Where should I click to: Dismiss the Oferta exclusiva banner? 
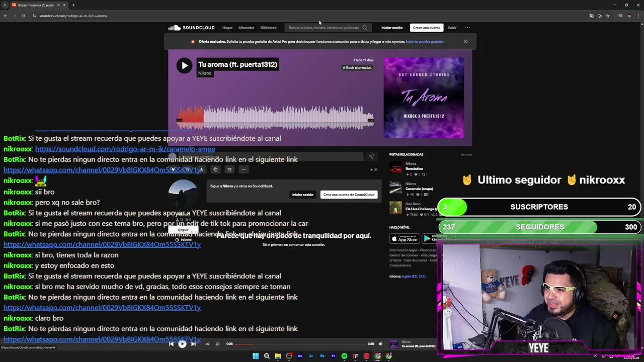465,41
